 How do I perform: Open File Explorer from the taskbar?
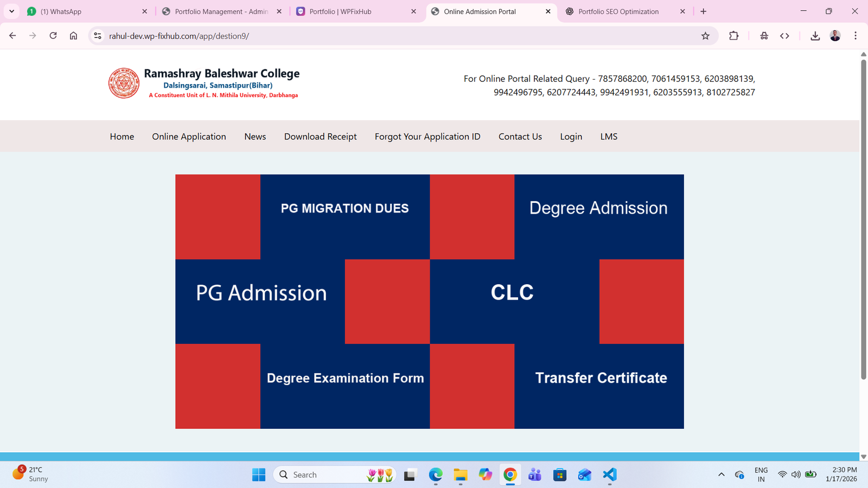click(460, 474)
